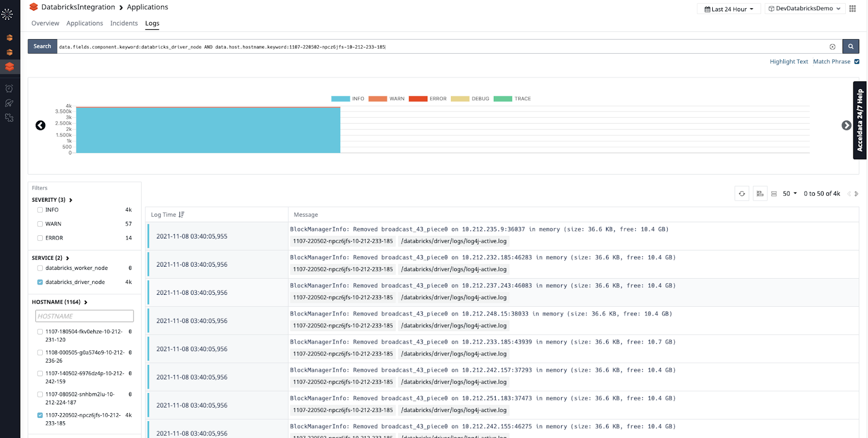Check hostname 1107-140502-6976dz4p-10-212-242-159
Image resolution: width=868 pixels, height=438 pixels.
tap(40, 373)
